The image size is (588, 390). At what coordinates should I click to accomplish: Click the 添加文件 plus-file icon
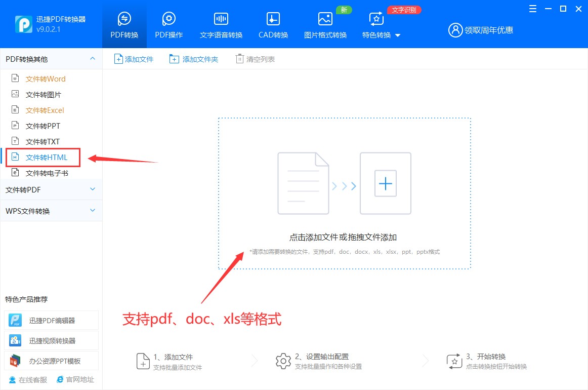(x=118, y=59)
